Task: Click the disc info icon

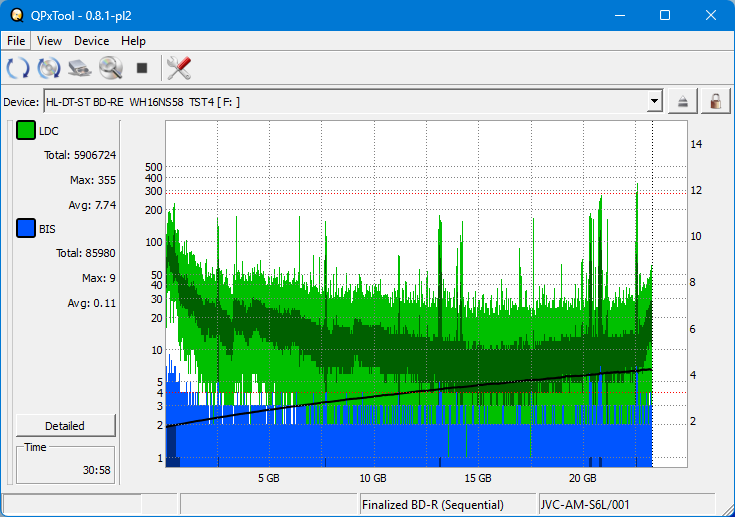Action: [x=48, y=69]
